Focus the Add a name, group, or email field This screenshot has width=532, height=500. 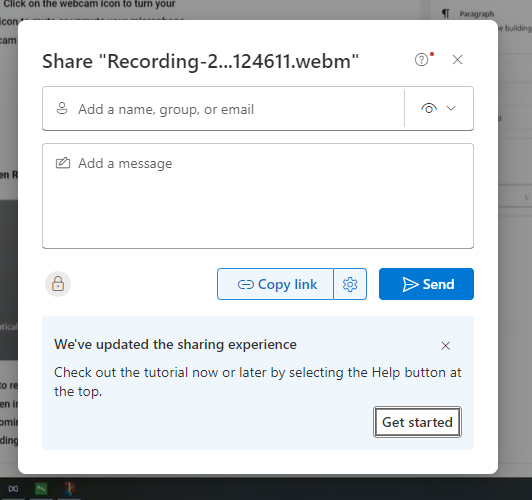pyautogui.click(x=224, y=109)
